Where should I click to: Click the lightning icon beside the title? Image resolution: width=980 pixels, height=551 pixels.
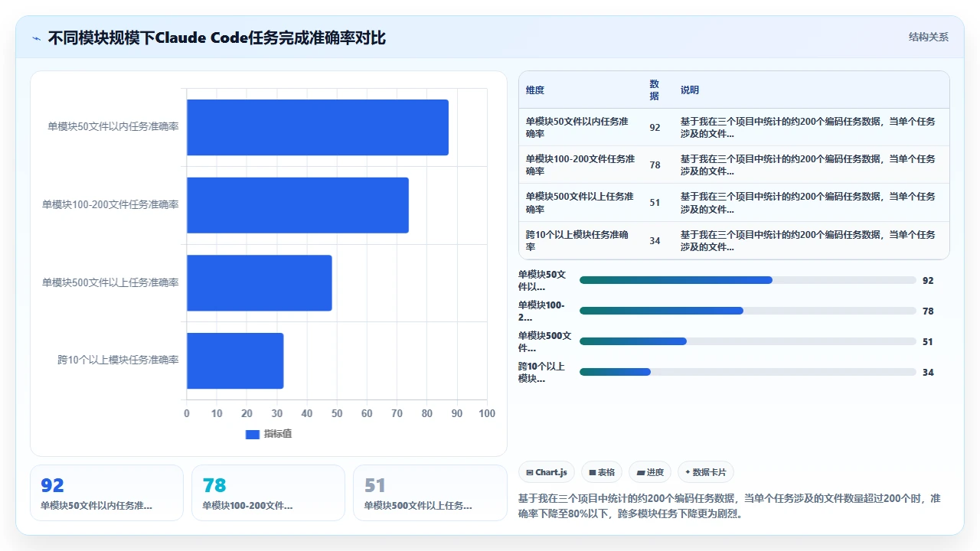37,37
